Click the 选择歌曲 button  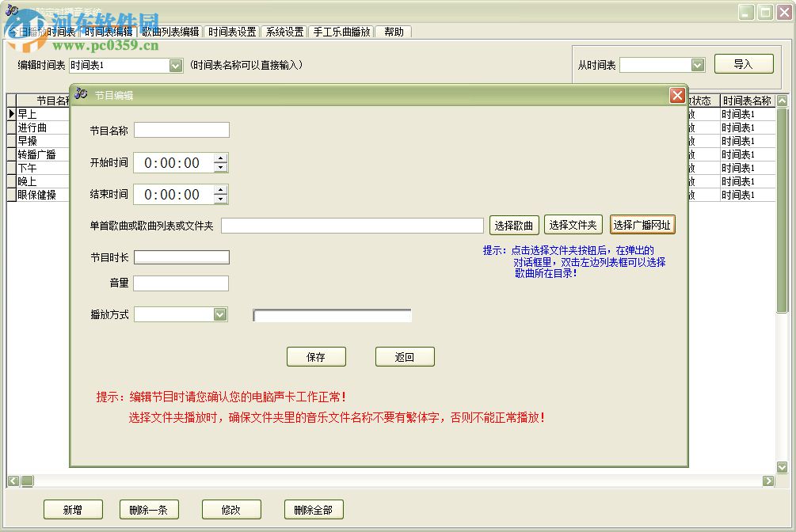tap(514, 226)
